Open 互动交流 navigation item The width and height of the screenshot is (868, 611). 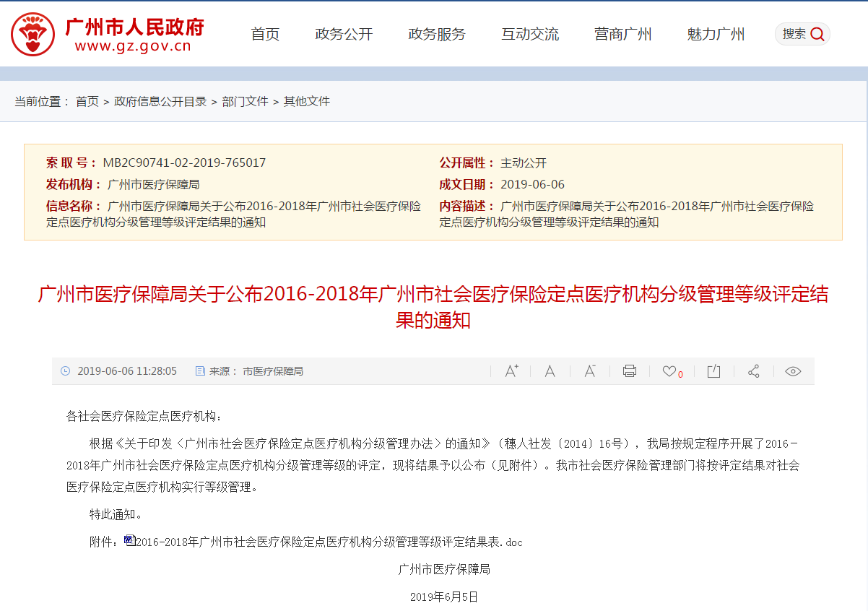coord(530,34)
